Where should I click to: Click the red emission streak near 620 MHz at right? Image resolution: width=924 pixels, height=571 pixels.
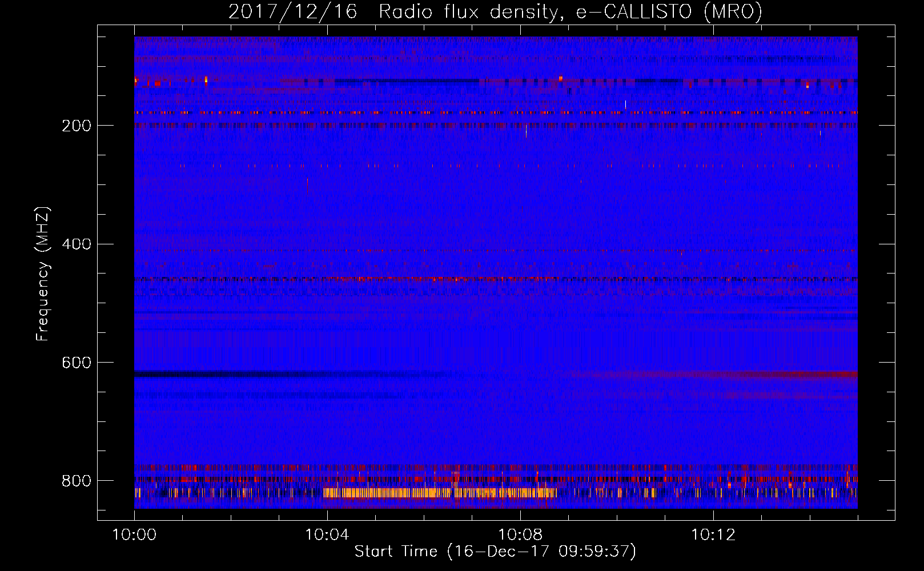[x=714, y=375]
